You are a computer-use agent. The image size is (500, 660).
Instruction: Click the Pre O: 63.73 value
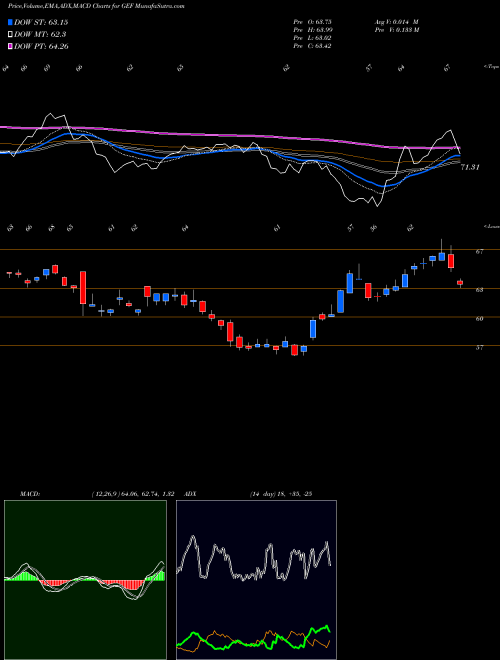pos(312,22)
